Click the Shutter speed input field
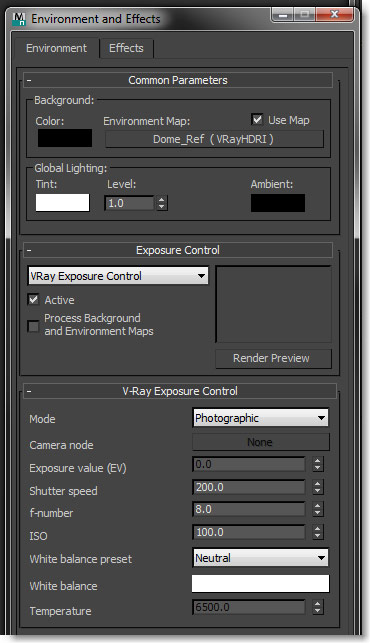The height and width of the screenshot is (643, 370). click(249, 487)
